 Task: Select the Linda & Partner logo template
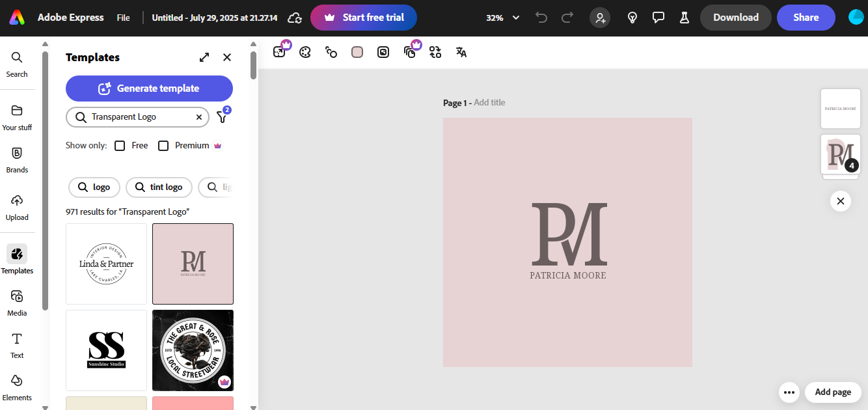[107, 264]
